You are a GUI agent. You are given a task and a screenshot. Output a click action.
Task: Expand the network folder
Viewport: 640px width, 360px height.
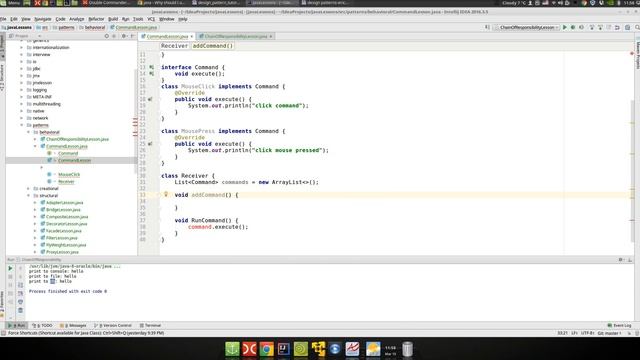click(22, 118)
